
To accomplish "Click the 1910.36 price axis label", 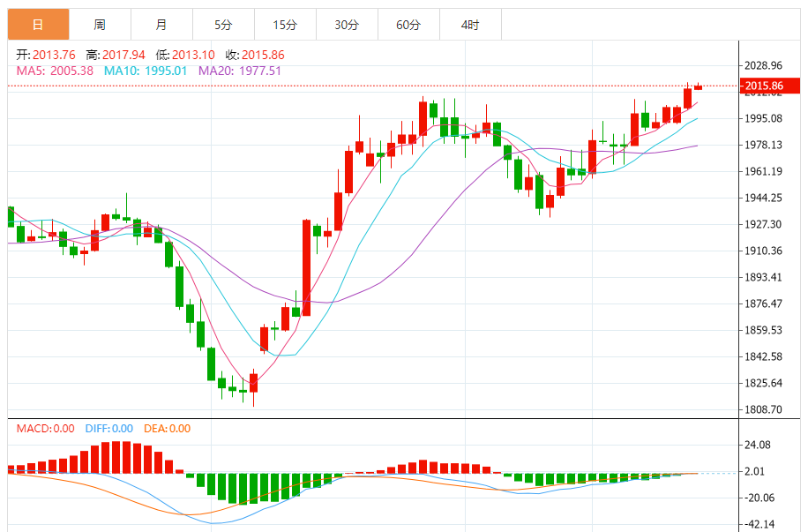I will 763,251.
